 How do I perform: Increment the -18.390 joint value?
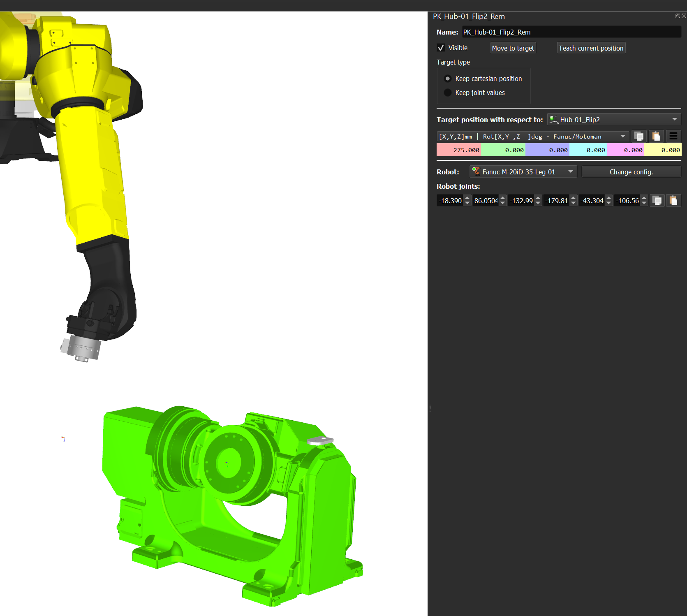(x=467, y=198)
